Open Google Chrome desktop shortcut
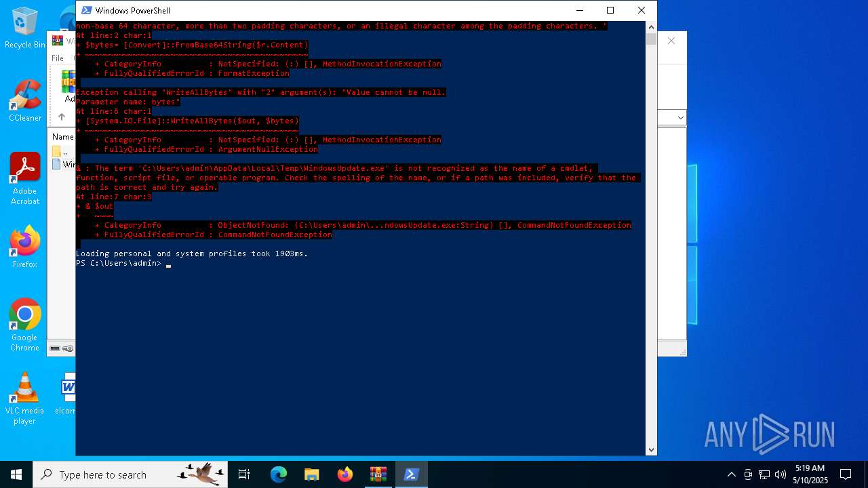Viewport: 868px width, 488px height. [x=24, y=325]
